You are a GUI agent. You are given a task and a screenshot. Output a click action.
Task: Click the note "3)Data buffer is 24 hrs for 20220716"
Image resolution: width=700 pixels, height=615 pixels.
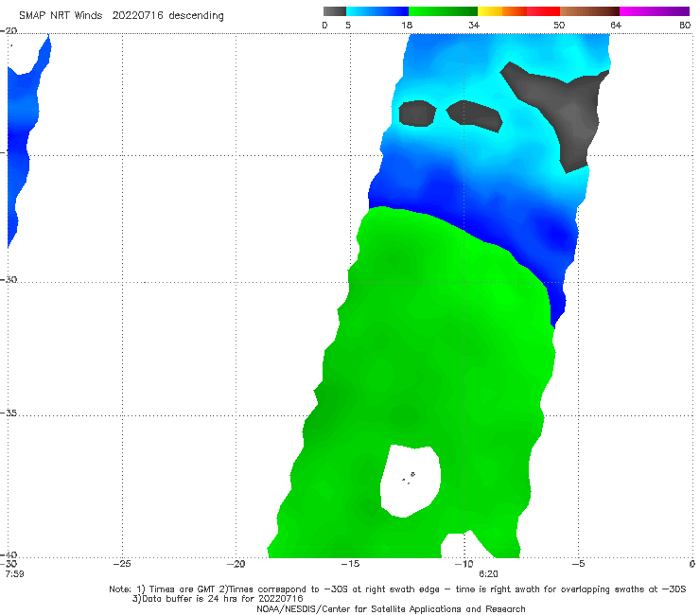click(x=218, y=599)
